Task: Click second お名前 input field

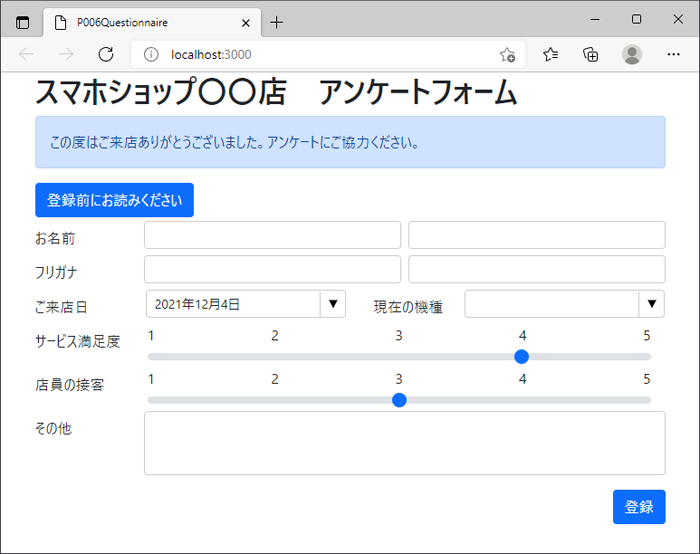Action: pyautogui.click(x=537, y=235)
